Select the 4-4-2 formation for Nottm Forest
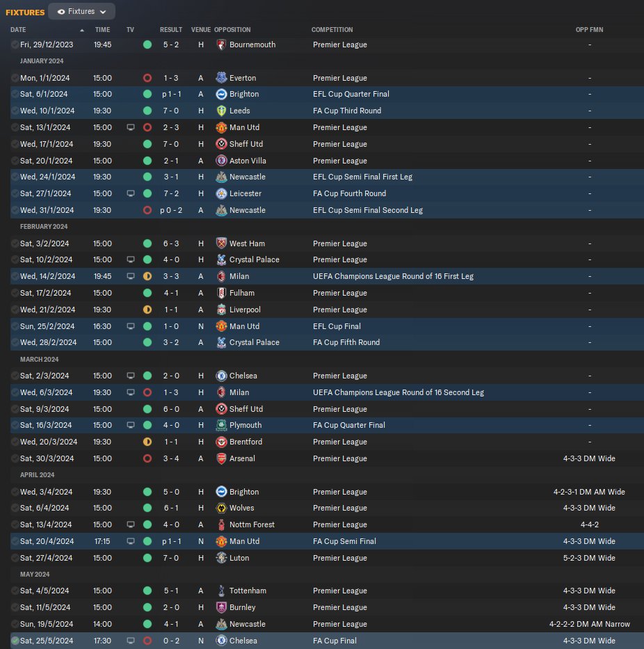 click(x=589, y=524)
